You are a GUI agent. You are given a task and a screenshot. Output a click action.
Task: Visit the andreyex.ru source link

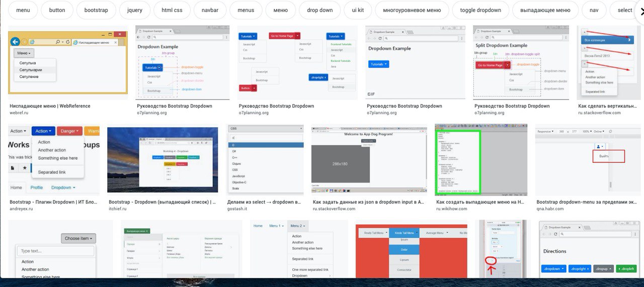coord(21,209)
